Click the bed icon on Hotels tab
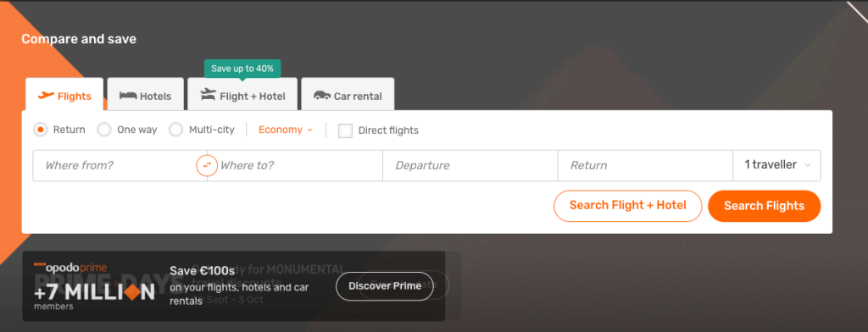868x332 pixels. point(128,96)
